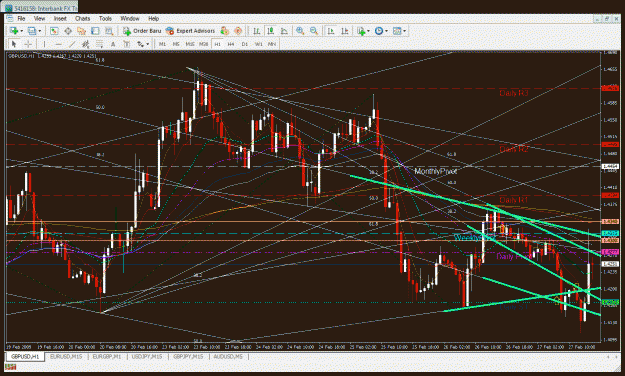This screenshot has width=625, height=376.
Task: Click the connection status bars icon
Action: tap(10, 366)
